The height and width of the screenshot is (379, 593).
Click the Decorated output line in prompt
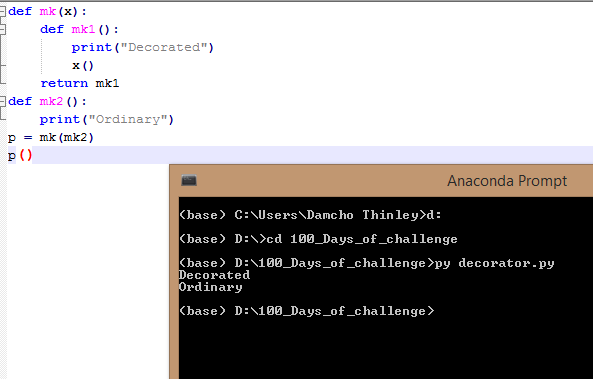[214, 275]
